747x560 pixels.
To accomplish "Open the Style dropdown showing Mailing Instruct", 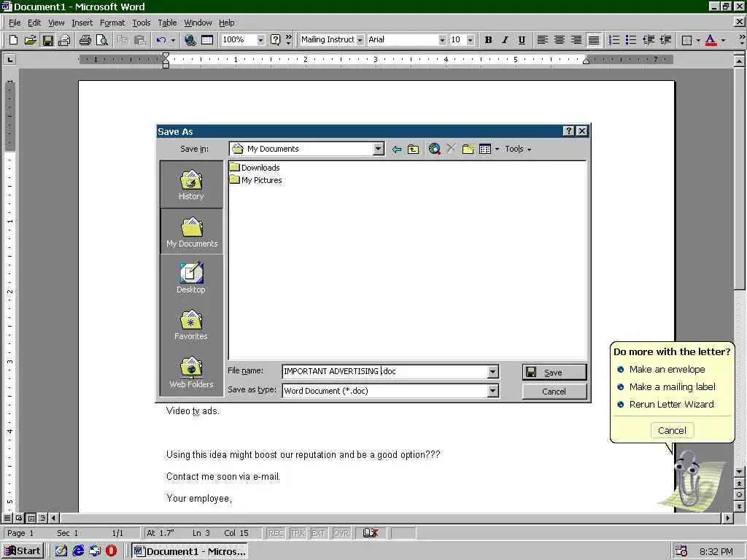I will point(360,40).
